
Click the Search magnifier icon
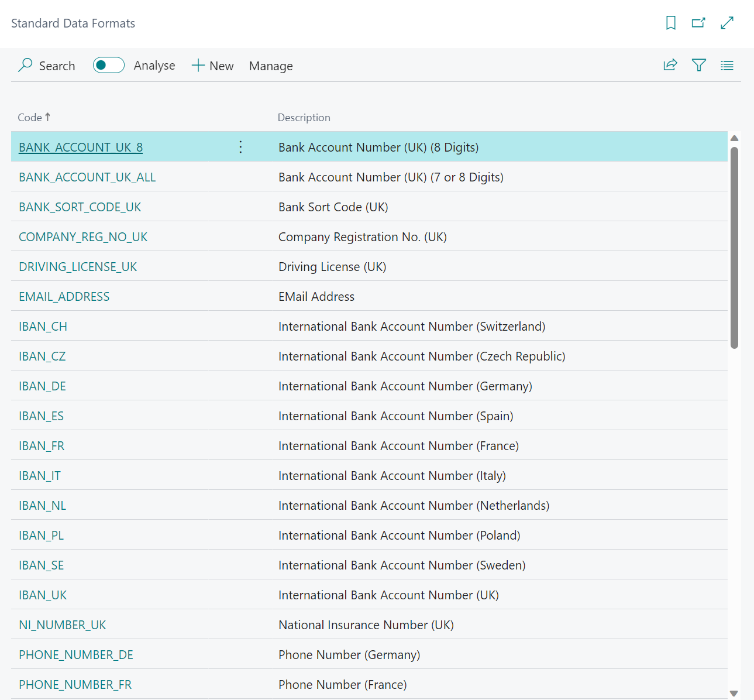tap(25, 65)
